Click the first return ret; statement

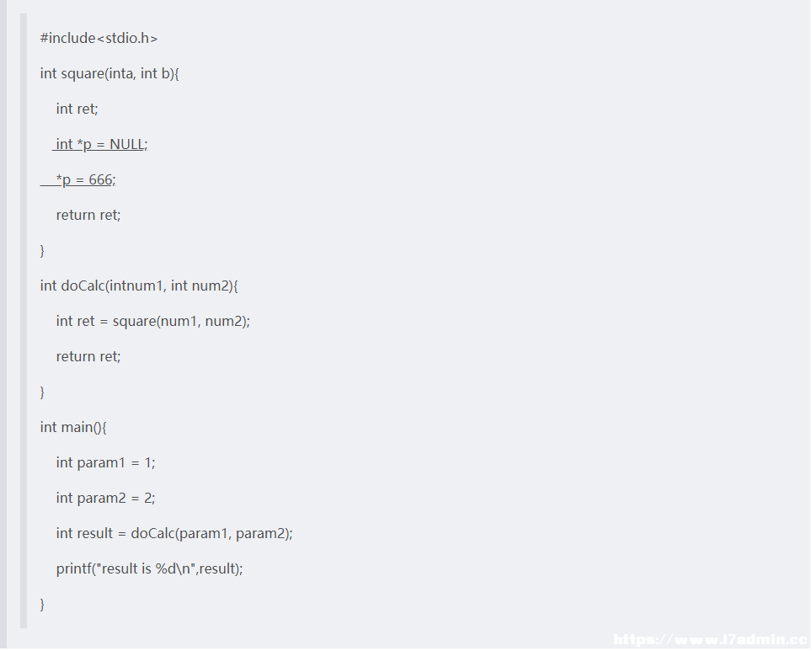(88, 215)
